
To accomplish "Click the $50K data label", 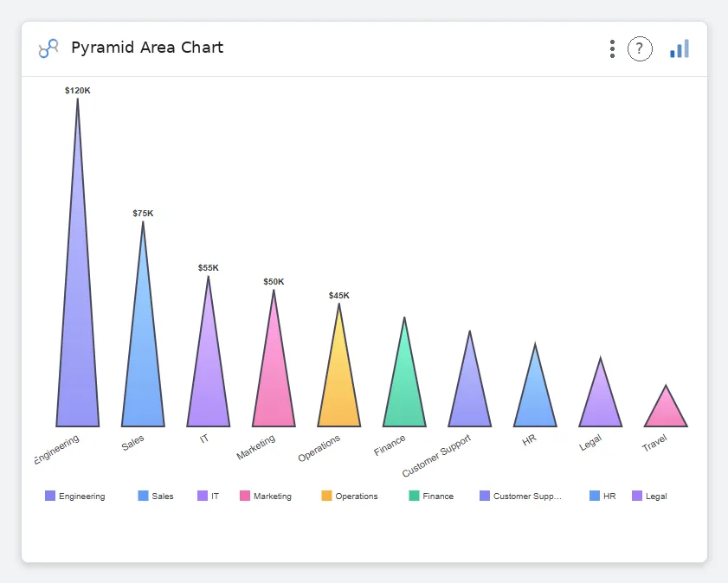I will [x=274, y=282].
